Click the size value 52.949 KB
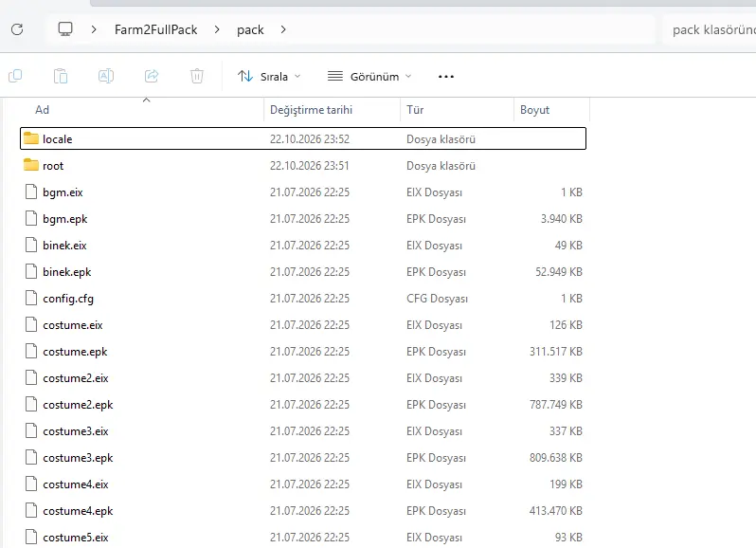This screenshot has width=756, height=548. [x=559, y=271]
